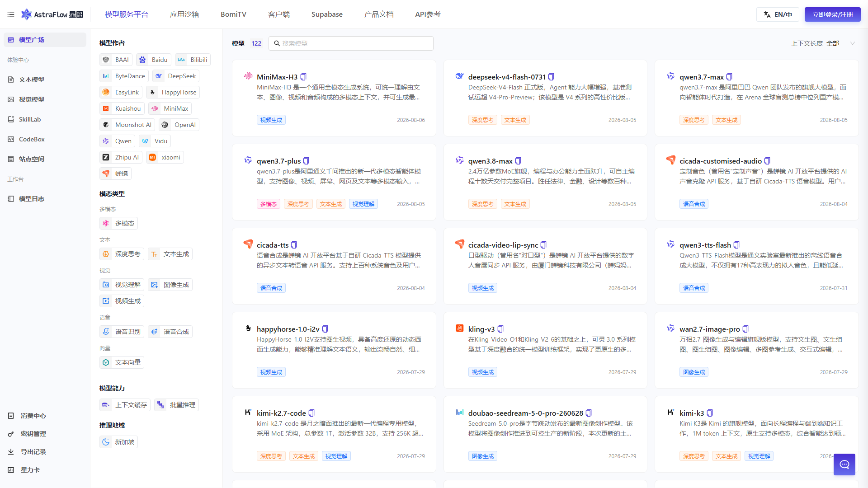This screenshot has height=488, width=868.
Task: Click the 立即登录/注册 button
Action: coord(833,14)
